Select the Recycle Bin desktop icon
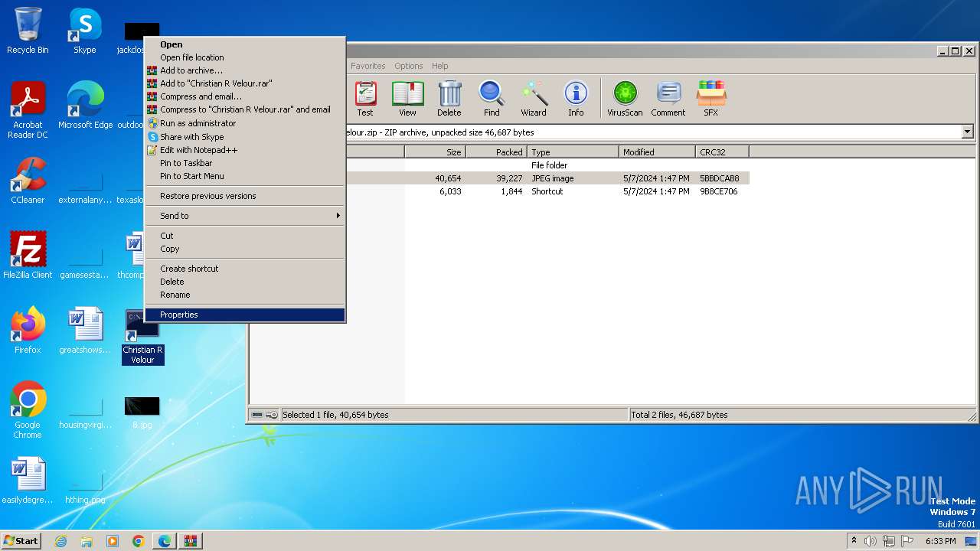This screenshot has width=980, height=551. point(28,31)
